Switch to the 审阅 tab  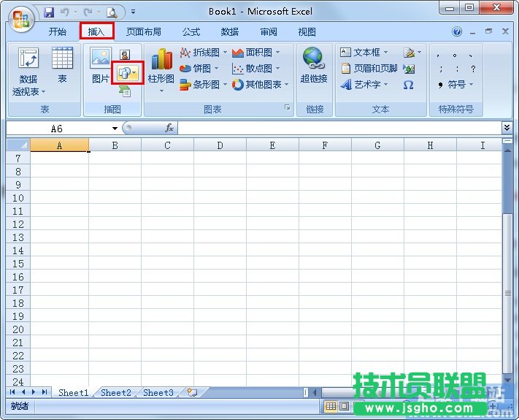click(x=269, y=32)
